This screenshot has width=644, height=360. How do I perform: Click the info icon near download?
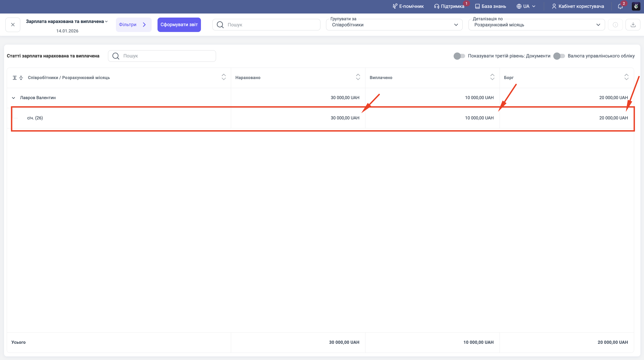click(x=615, y=25)
